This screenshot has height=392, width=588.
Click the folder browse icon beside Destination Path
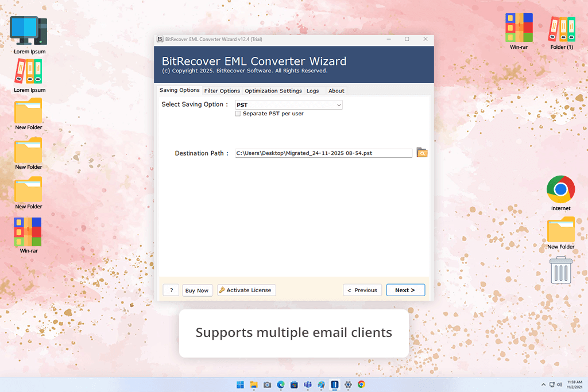pyautogui.click(x=422, y=153)
